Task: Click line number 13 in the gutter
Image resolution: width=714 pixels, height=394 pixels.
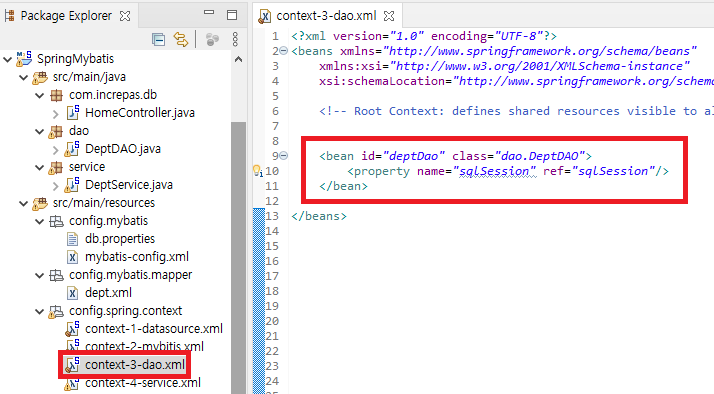Action: point(272,216)
